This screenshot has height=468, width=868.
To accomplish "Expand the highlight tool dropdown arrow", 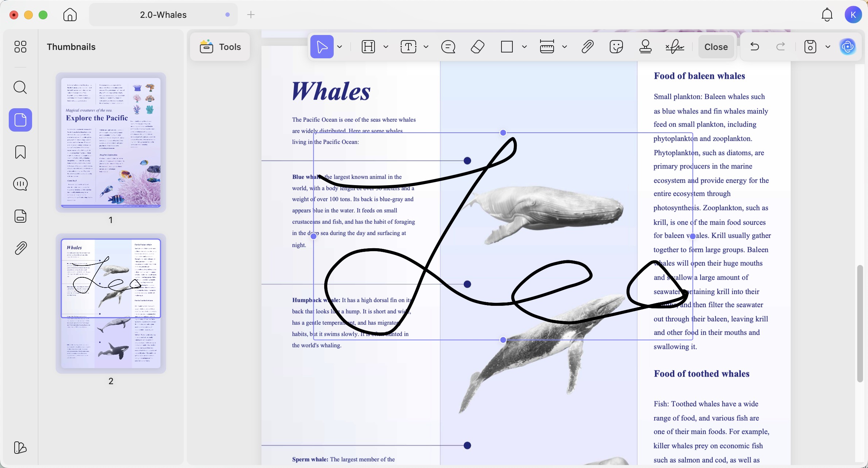I will (x=386, y=47).
